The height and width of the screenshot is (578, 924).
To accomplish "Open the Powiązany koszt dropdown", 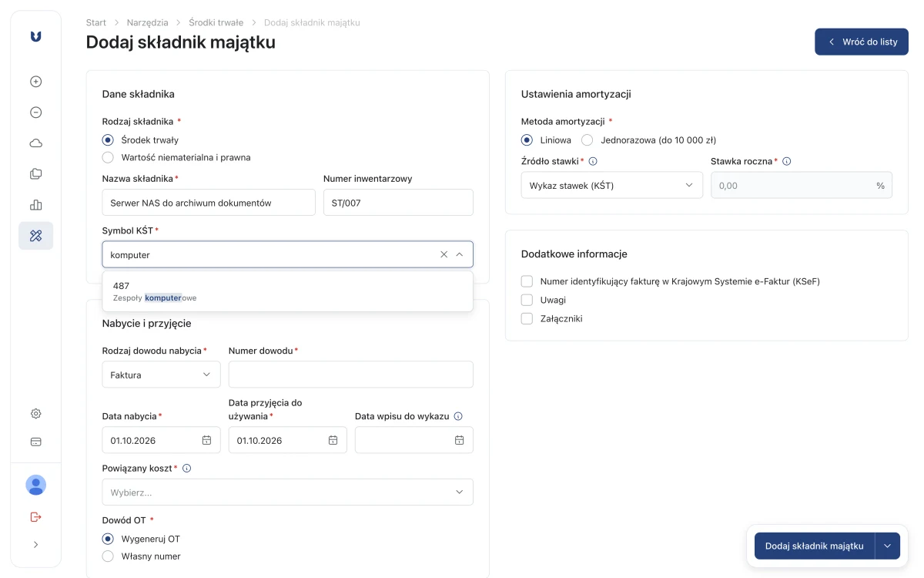I will pos(287,492).
